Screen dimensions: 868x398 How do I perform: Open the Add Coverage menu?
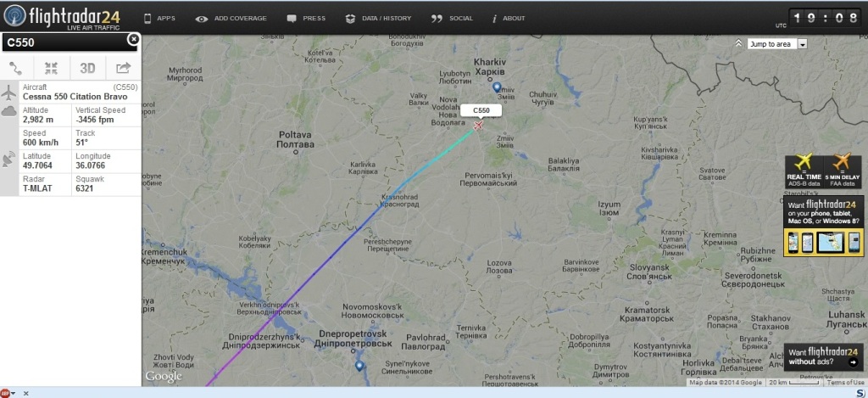click(x=231, y=19)
